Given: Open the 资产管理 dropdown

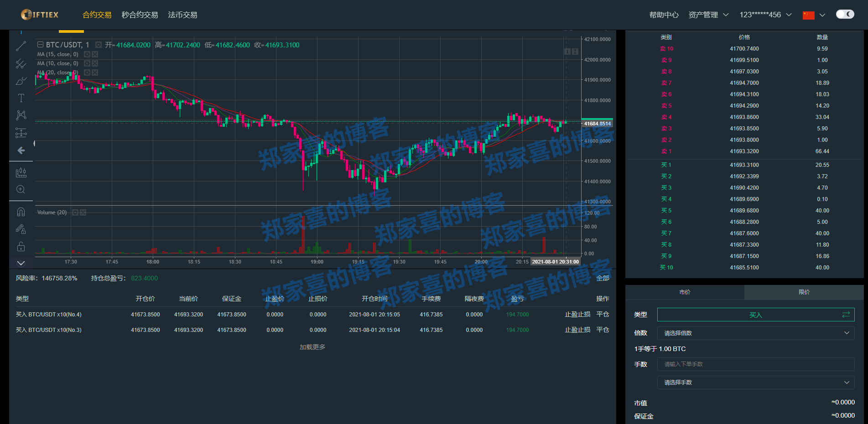Looking at the screenshot, I should click(x=708, y=15).
